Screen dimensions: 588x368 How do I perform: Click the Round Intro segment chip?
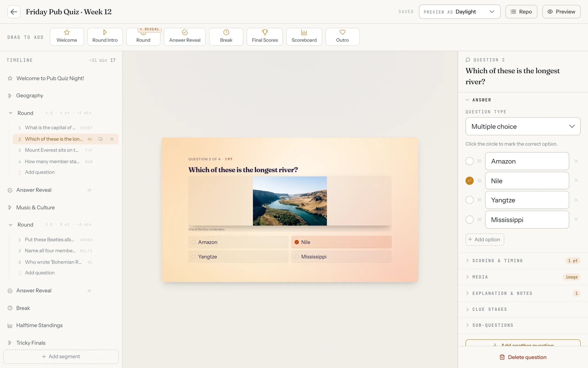click(105, 37)
